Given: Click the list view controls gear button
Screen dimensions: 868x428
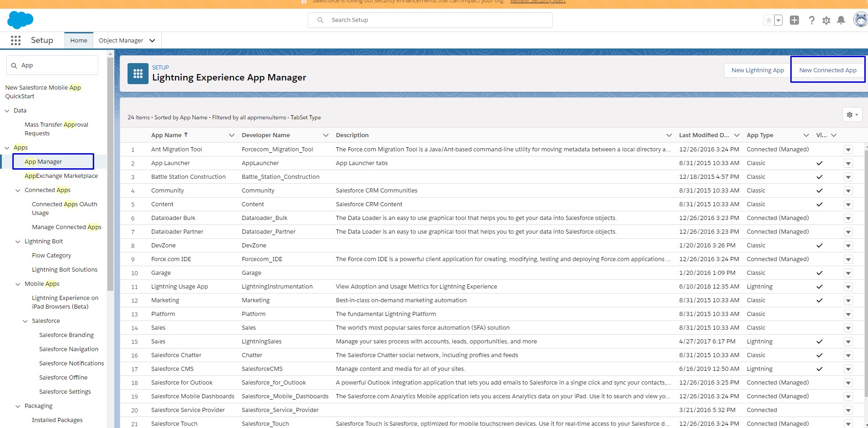Looking at the screenshot, I should [852, 114].
